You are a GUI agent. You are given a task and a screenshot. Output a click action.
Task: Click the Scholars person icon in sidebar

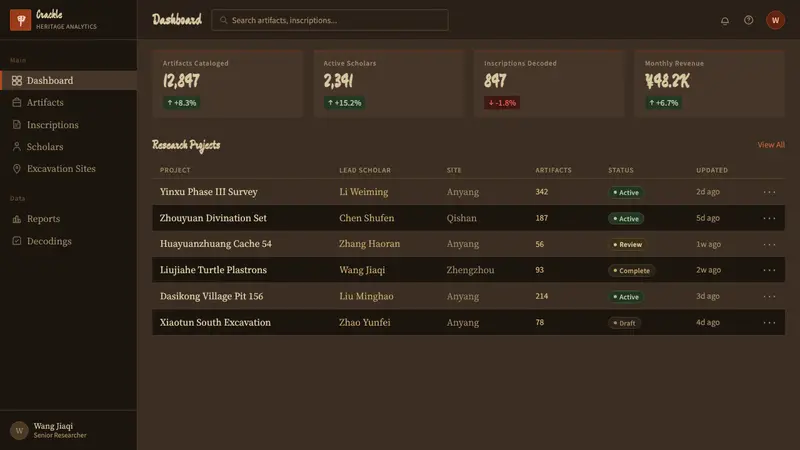[17, 146]
